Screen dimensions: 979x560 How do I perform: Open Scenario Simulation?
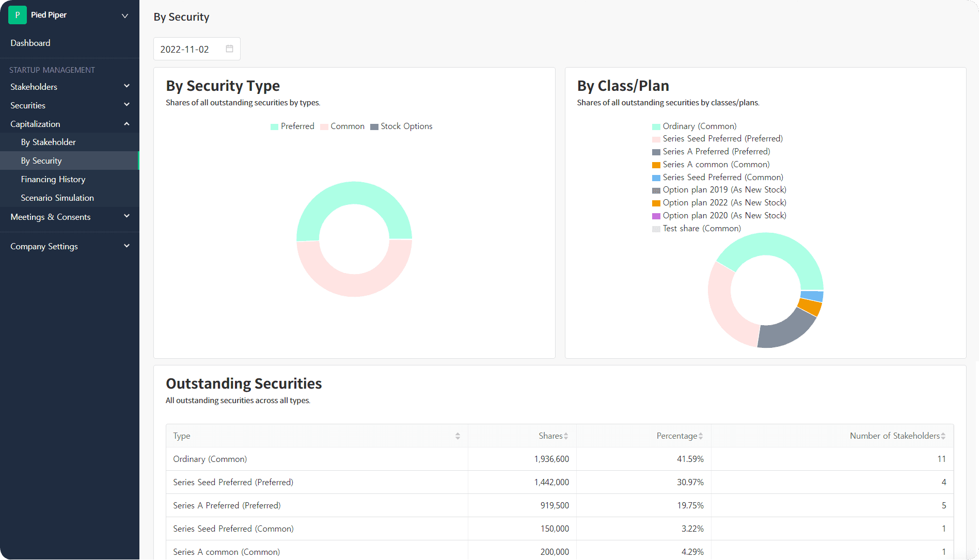coord(57,198)
